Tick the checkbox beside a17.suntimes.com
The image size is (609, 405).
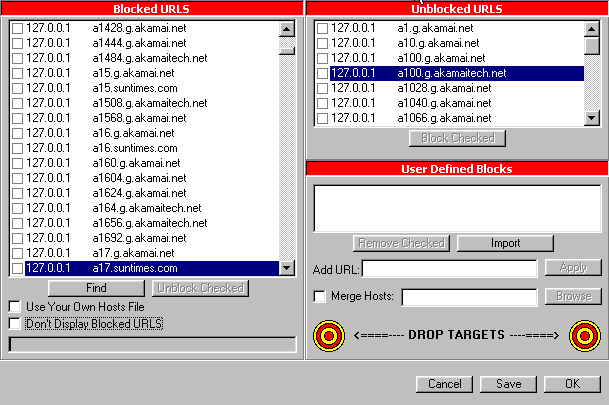(17, 268)
